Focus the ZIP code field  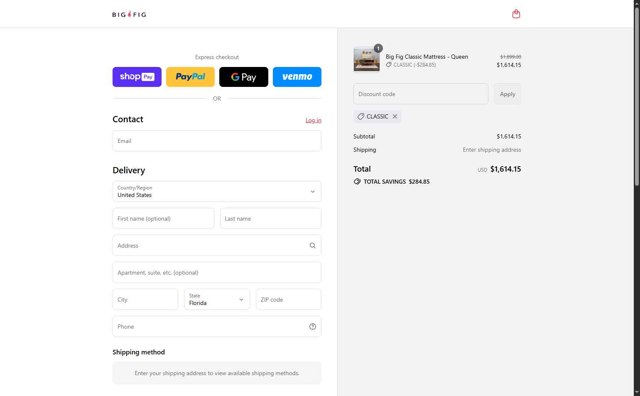(289, 299)
